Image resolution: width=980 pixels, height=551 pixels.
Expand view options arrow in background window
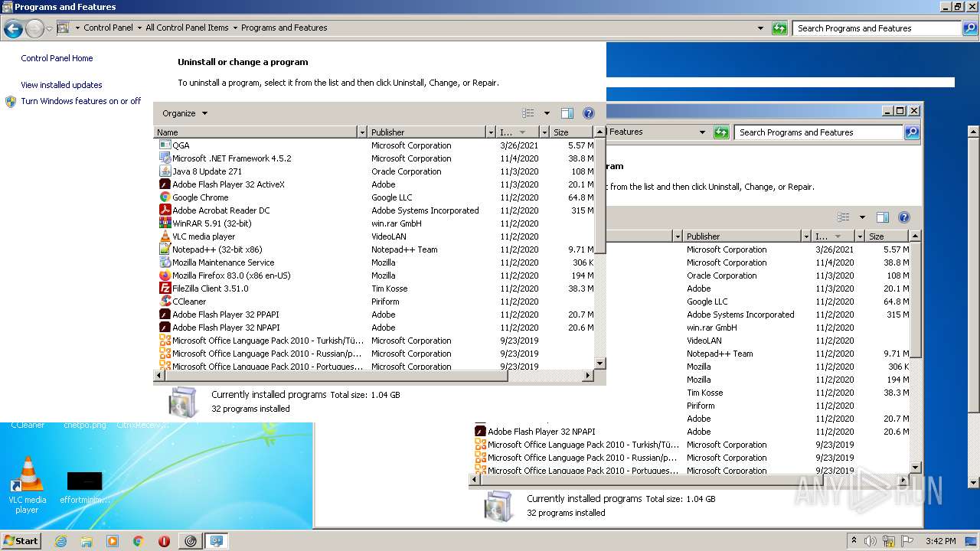pyautogui.click(x=862, y=217)
